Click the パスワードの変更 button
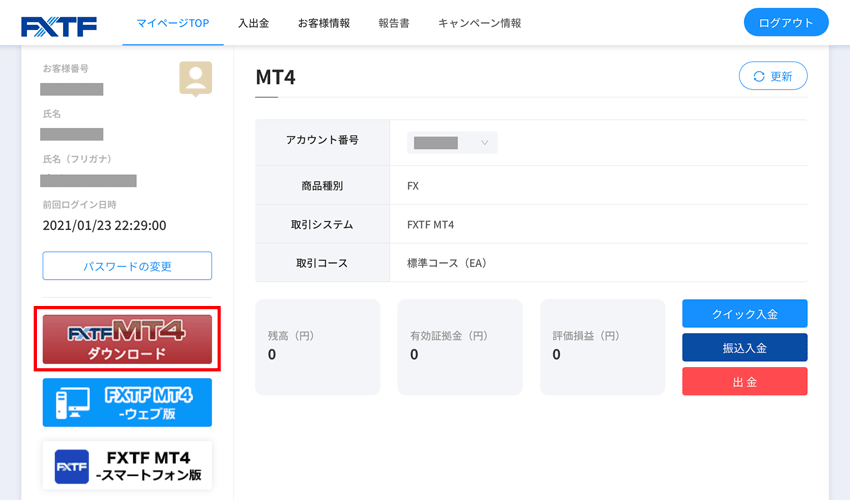 [x=127, y=266]
